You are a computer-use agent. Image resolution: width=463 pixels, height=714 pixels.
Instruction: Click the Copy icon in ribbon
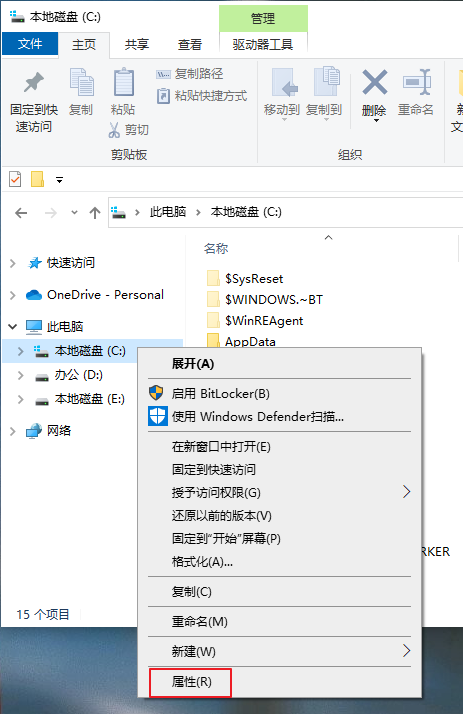point(81,82)
